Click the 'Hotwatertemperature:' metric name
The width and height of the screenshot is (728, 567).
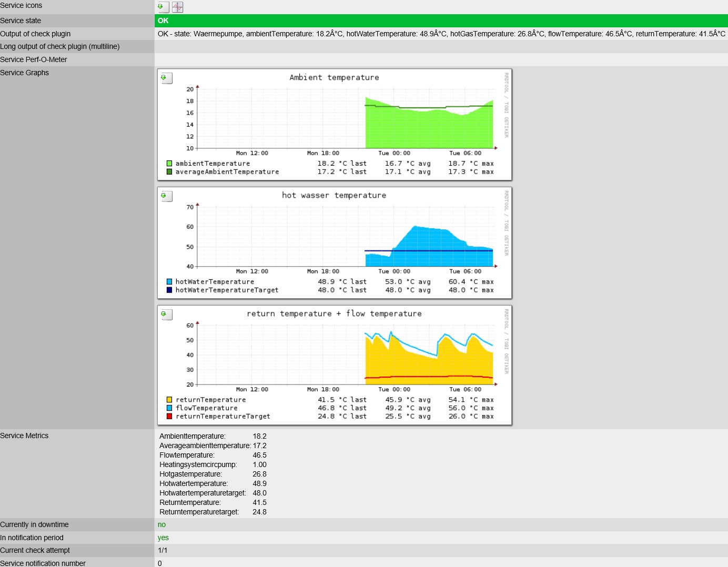[194, 483]
